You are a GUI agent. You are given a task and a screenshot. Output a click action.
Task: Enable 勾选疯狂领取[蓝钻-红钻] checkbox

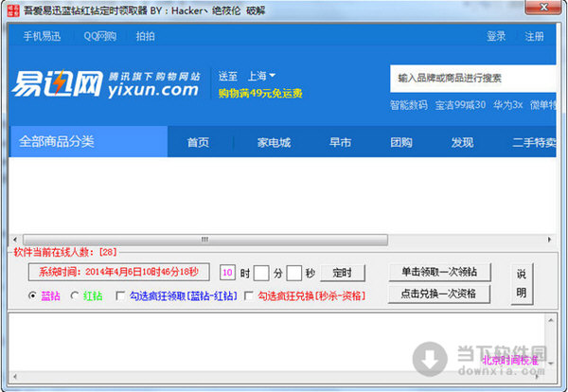(x=120, y=296)
